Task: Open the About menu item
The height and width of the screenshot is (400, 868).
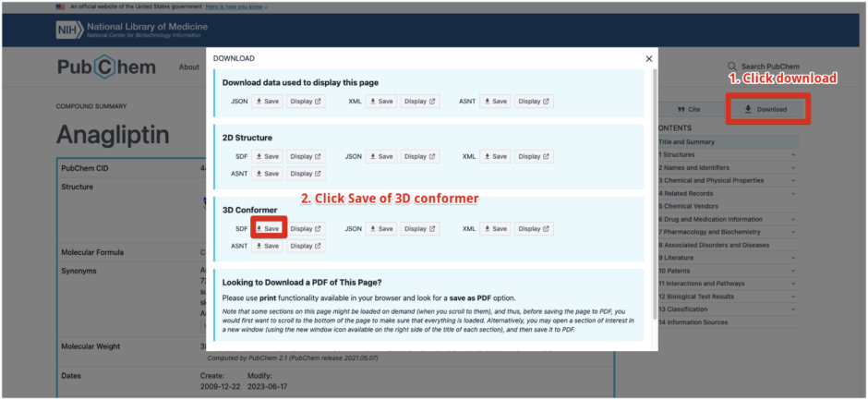Action: [x=189, y=67]
